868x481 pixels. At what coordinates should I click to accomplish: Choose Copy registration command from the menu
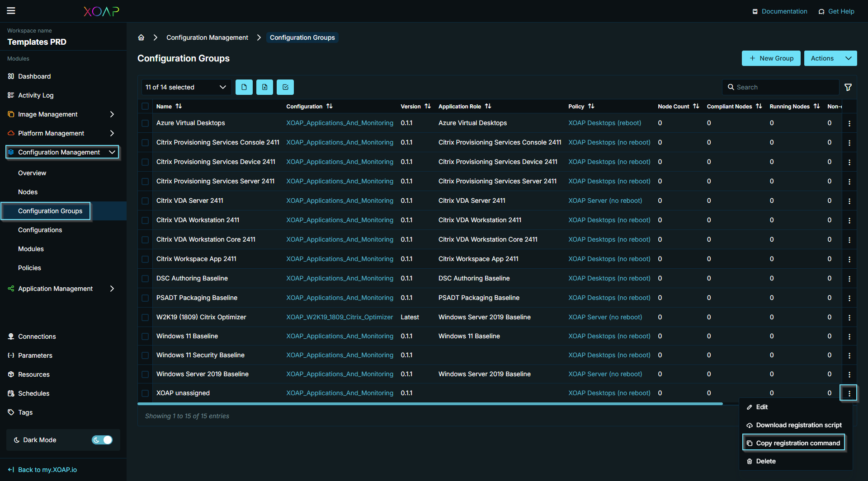coord(797,443)
